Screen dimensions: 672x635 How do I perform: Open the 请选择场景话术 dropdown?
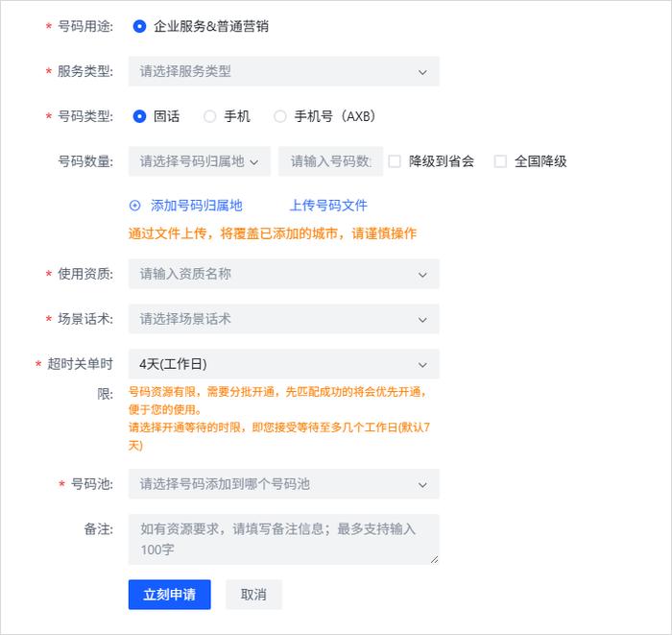click(284, 319)
